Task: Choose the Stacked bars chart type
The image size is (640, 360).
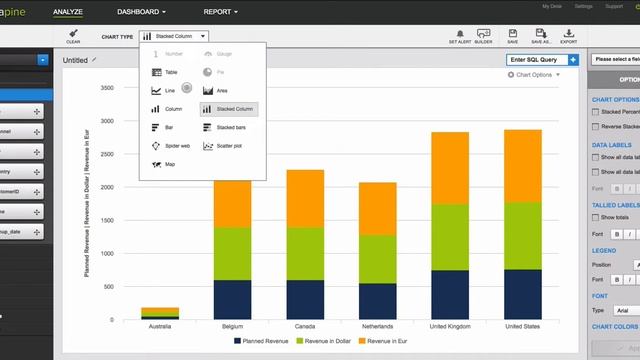Action: tap(224, 127)
